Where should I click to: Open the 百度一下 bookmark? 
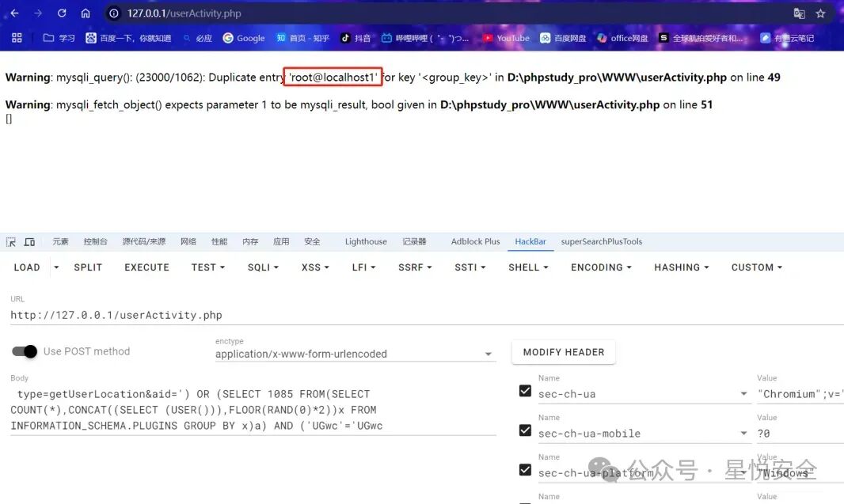tap(128, 38)
